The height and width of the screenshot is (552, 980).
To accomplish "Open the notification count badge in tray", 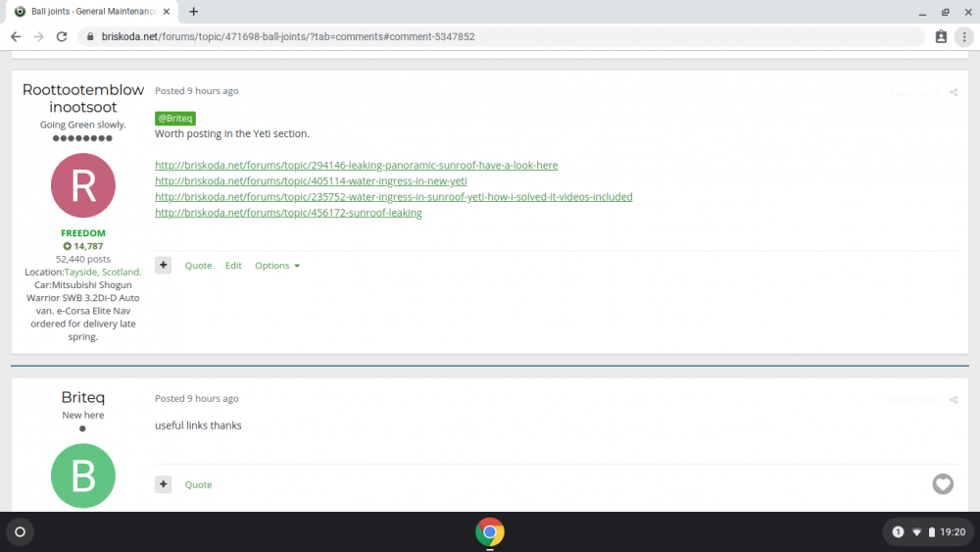I will [x=898, y=532].
